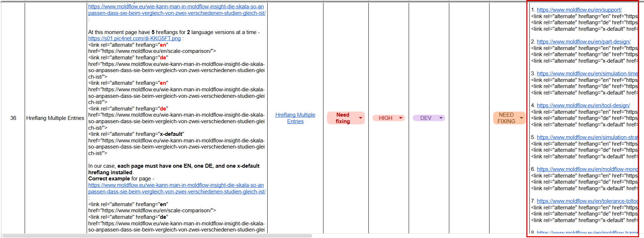644x238 pixels.
Task: Open the wie-kann-man link under Correct example
Action: [177, 188]
